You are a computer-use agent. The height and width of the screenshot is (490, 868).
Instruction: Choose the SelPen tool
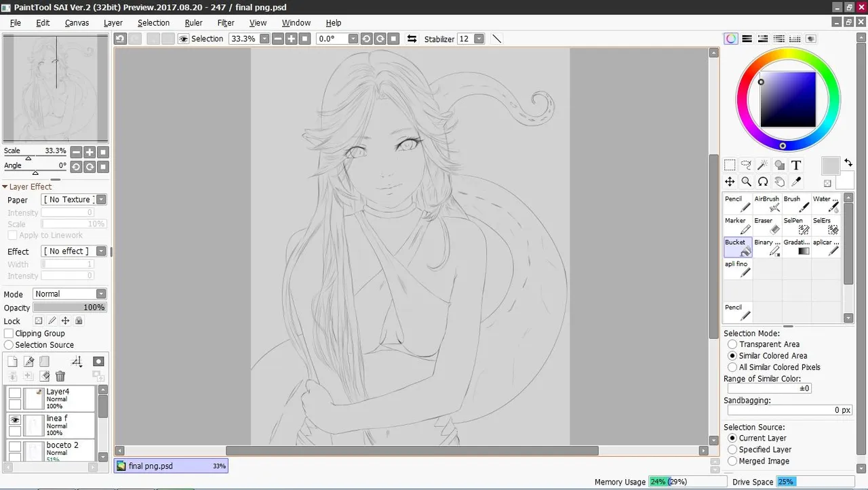[796, 226]
